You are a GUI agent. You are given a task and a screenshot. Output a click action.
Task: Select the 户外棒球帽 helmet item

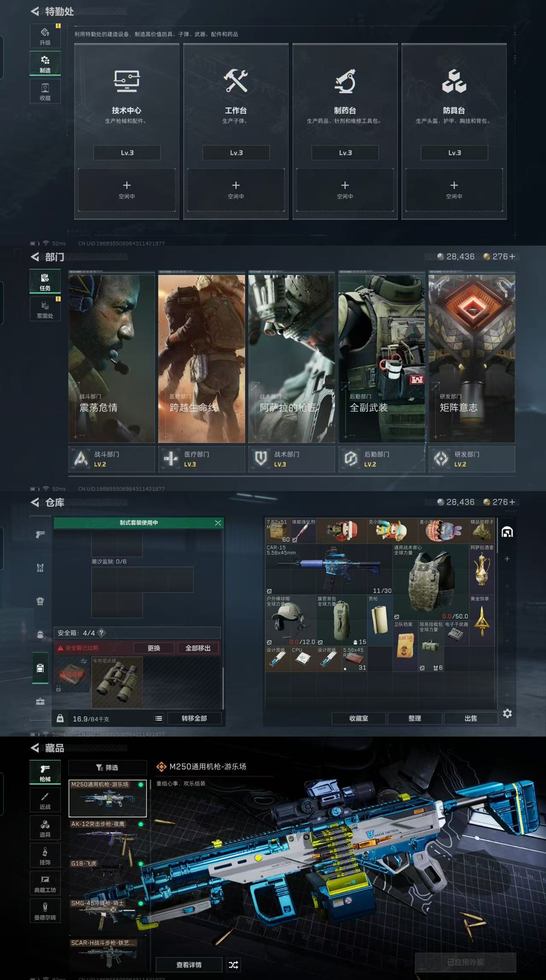tap(290, 620)
